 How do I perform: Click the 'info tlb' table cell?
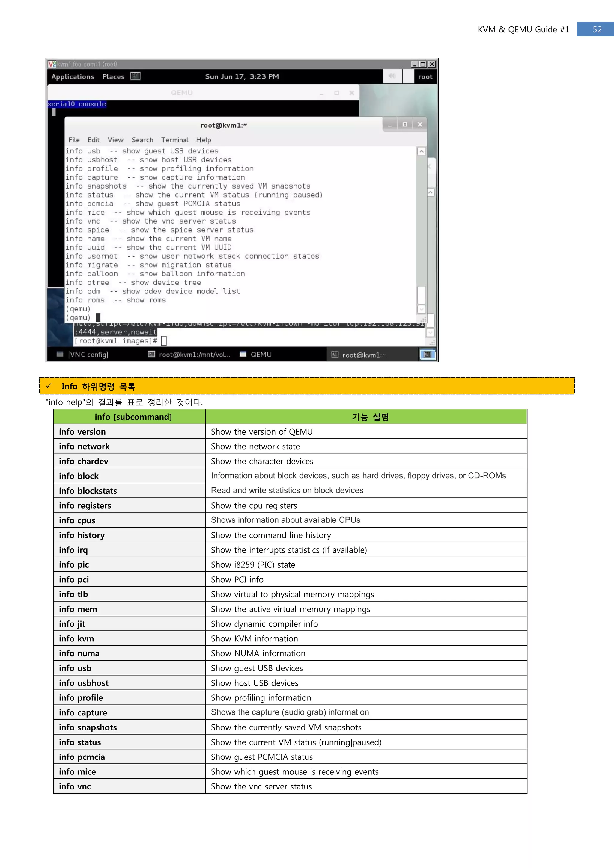coord(129,594)
